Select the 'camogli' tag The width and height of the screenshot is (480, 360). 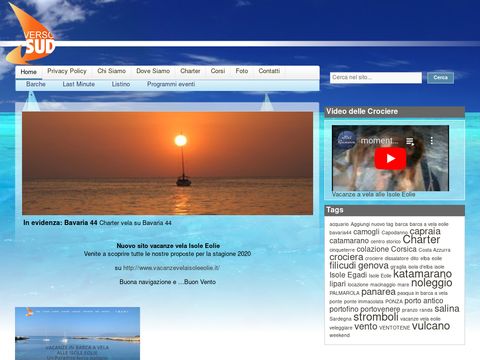point(366,232)
